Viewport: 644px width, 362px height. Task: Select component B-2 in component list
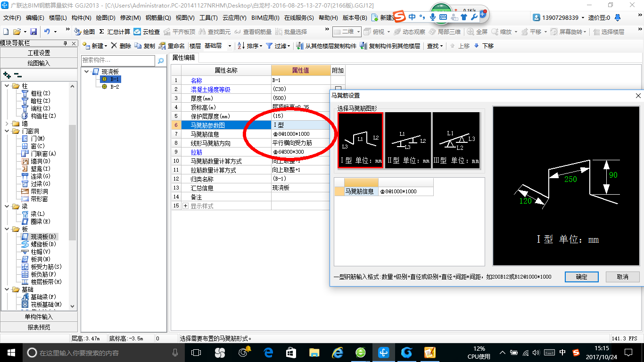tap(110, 87)
